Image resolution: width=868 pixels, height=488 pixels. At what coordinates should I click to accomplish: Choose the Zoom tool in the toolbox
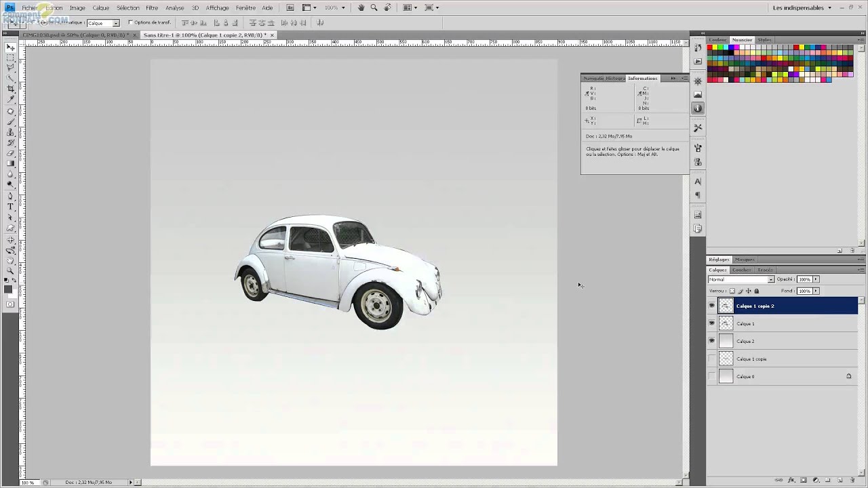point(10,270)
